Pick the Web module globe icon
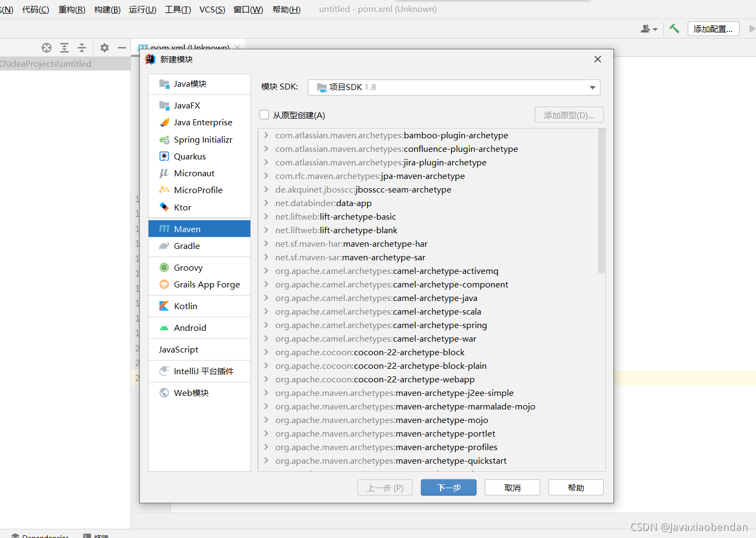The height and width of the screenshot is (538, 756). [164, 393]
